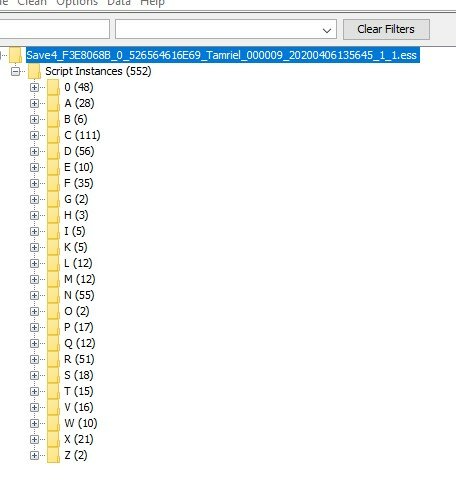Viewport: 456px width, 487px height.
Task: Click the folder icon beside 0 (48)
Action: (53, 87)
